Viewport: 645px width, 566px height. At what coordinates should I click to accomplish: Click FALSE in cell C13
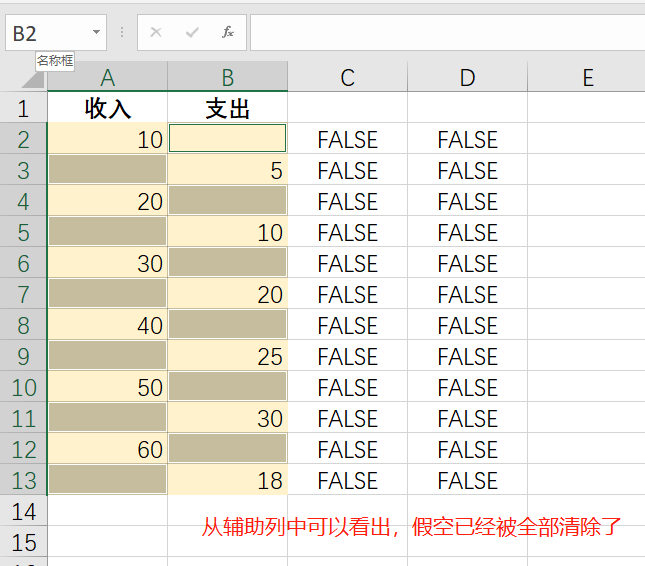pos(348,480)
